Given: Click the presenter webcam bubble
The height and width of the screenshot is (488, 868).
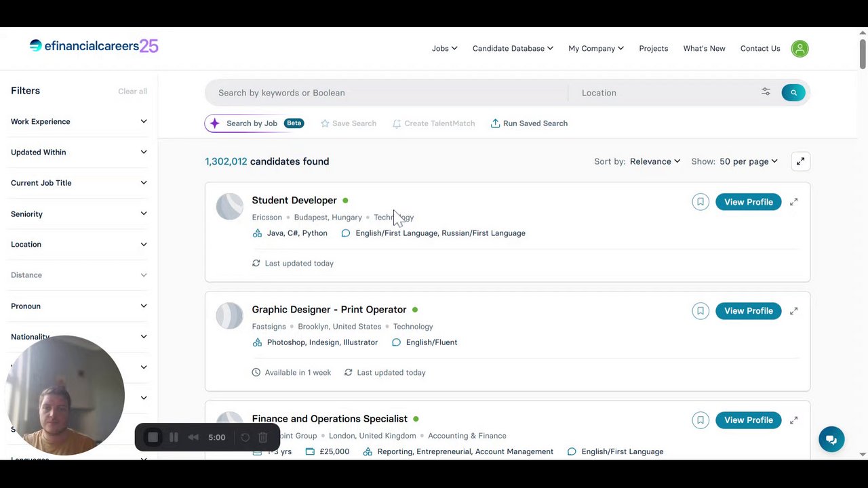Looking at the screenshot, I should click(65, 395).
